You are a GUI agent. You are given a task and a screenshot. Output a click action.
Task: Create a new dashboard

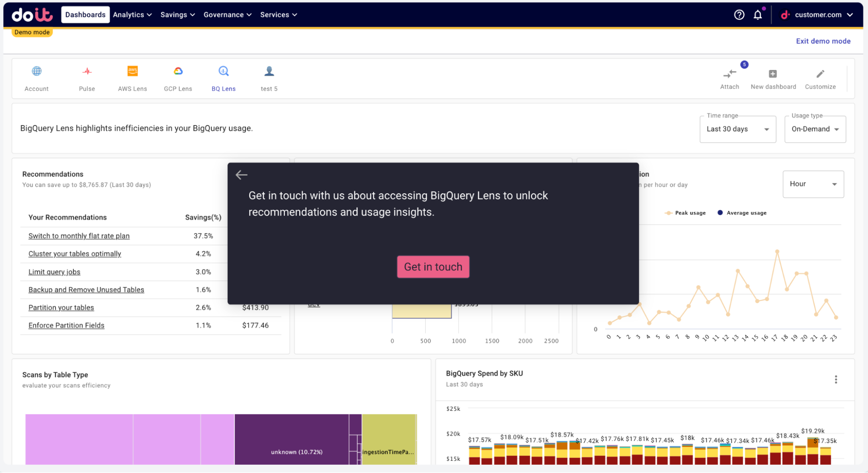coord(773,78)
